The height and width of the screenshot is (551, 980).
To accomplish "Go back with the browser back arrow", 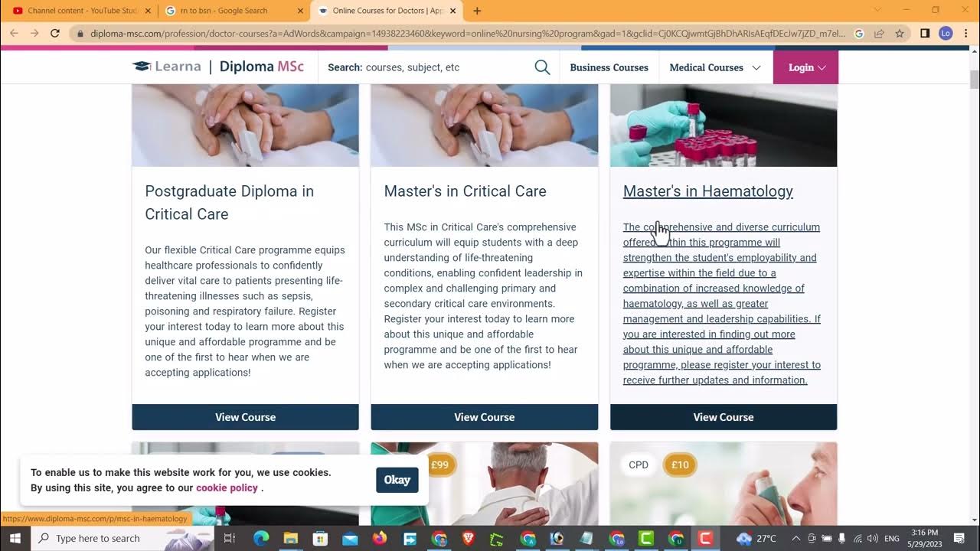I will pos(14,33).
